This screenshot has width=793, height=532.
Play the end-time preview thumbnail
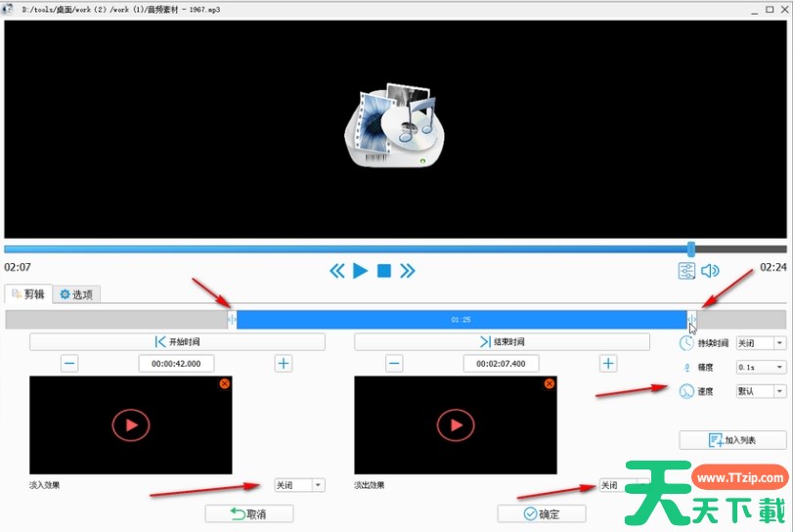(x=456, y=424)
